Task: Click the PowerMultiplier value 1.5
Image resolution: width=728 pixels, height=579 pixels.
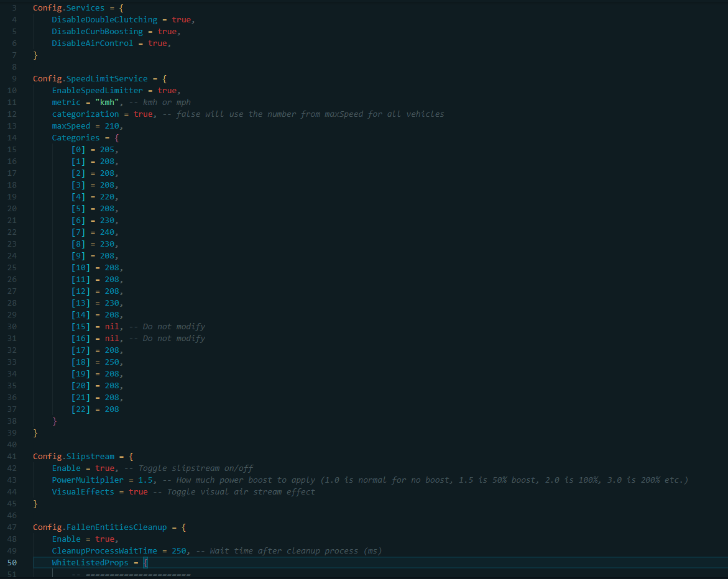Action: pyautogui.click(x=145, y=480)
